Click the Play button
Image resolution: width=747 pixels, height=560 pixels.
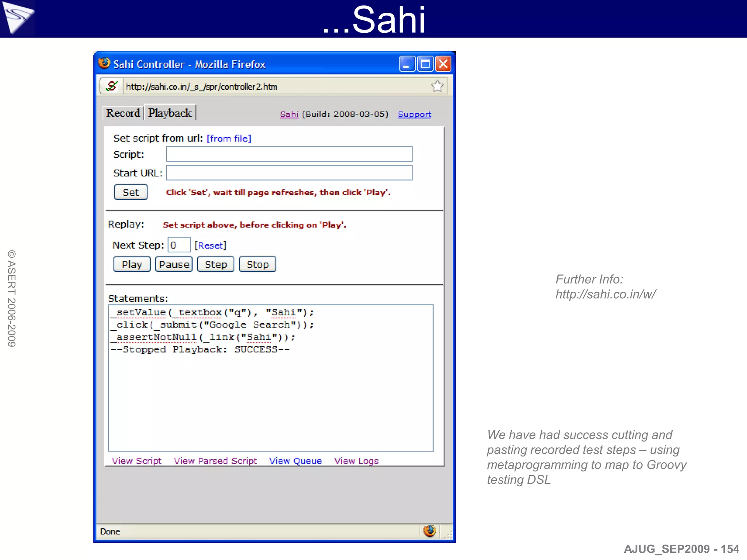point(132,264)
